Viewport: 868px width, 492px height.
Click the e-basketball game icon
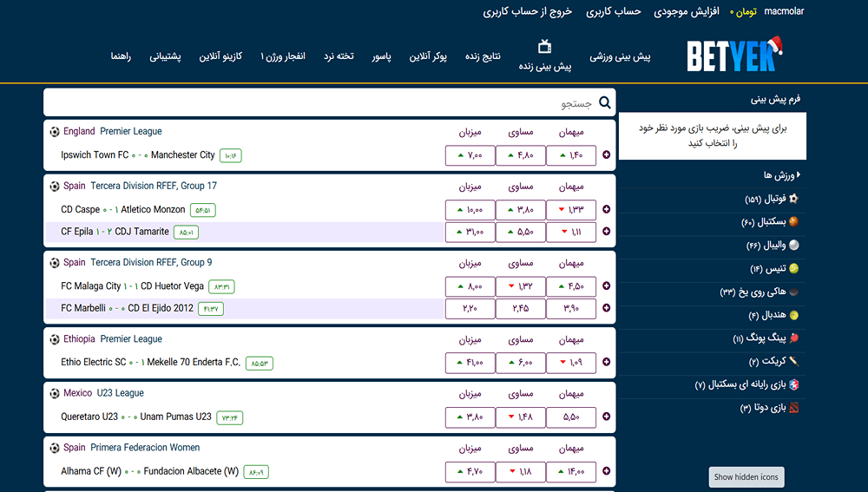coord(794,384)
